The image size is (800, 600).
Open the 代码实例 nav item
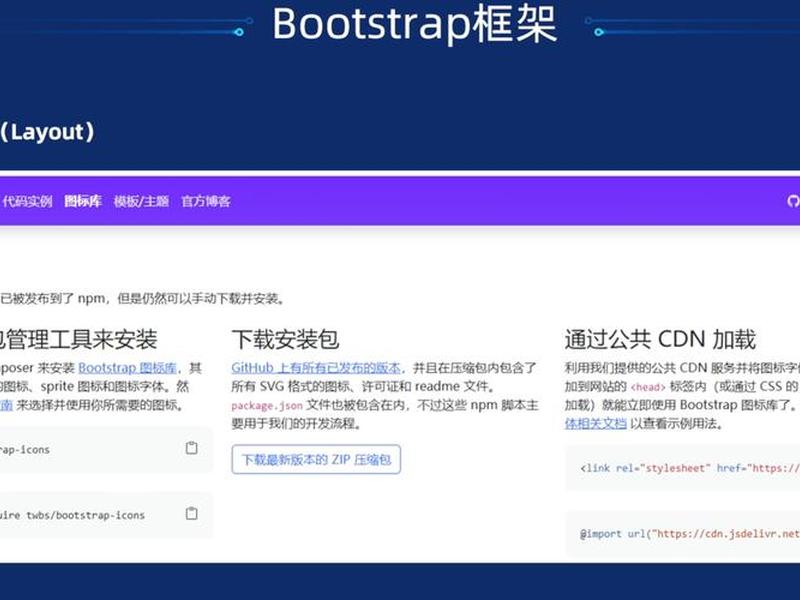27,202
